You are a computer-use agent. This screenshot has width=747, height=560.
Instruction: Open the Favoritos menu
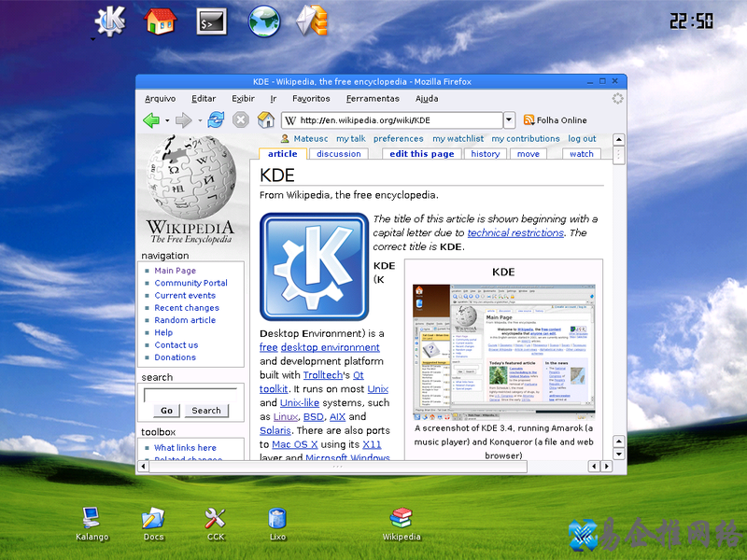(311, 99)
